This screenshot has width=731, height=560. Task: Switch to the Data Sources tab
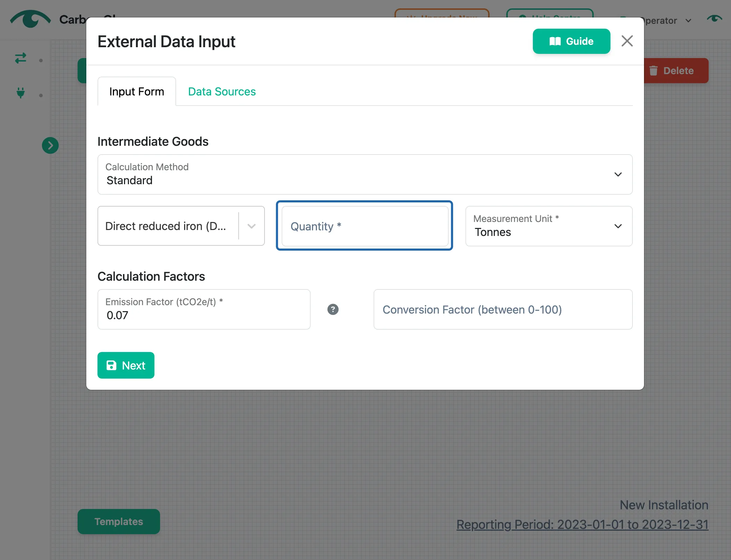click(x=222, y=92)
